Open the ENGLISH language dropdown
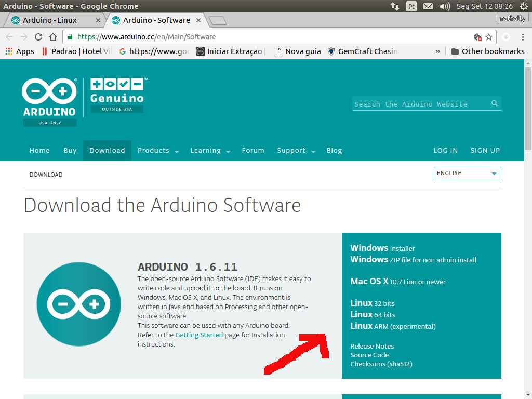Viewport: 532px width, 399px height. coord(467,173)
